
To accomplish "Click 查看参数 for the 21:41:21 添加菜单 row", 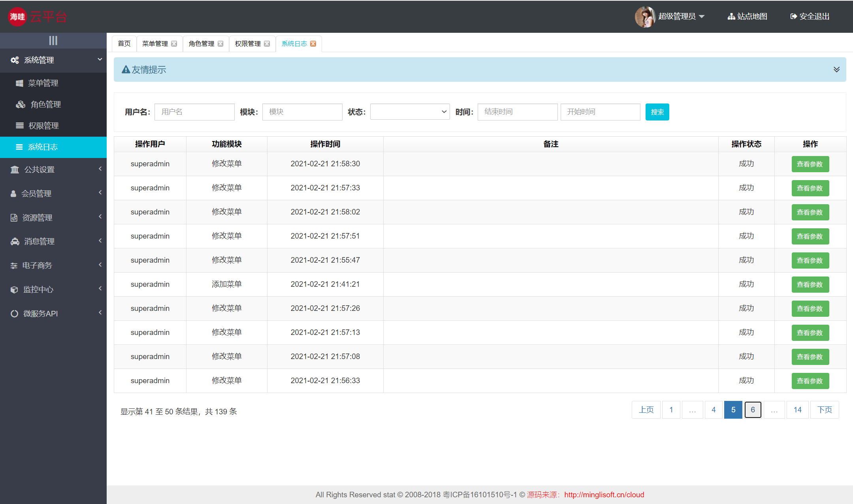I will 810,284.
